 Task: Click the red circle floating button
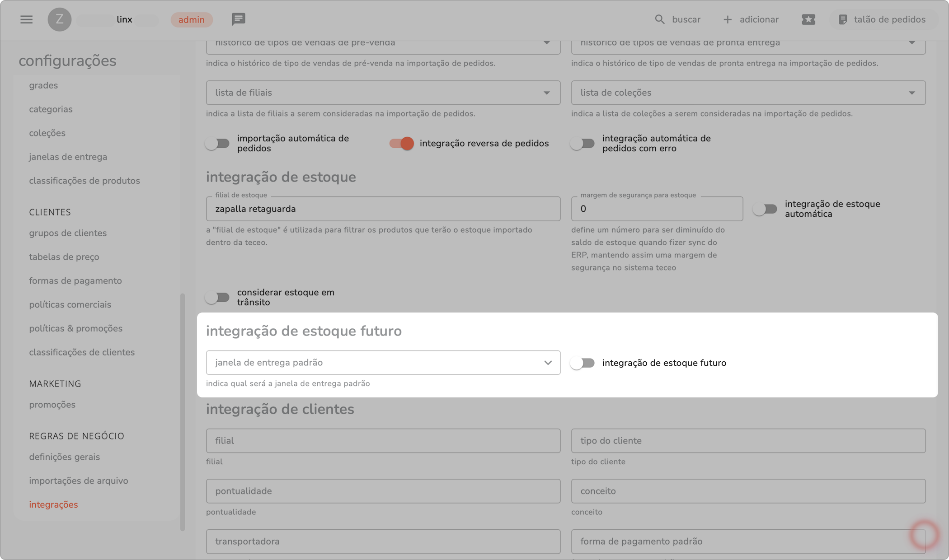(x=924, y=534)
